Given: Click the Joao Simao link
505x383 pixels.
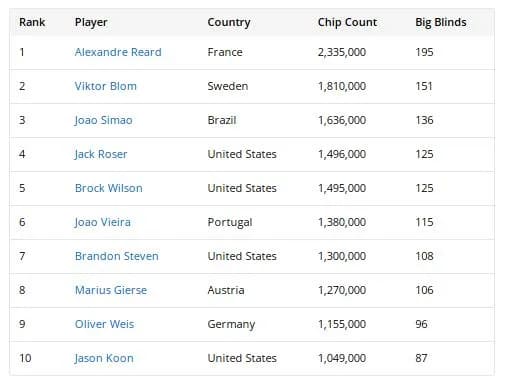Looking at the screenshot, I should 103,120.
